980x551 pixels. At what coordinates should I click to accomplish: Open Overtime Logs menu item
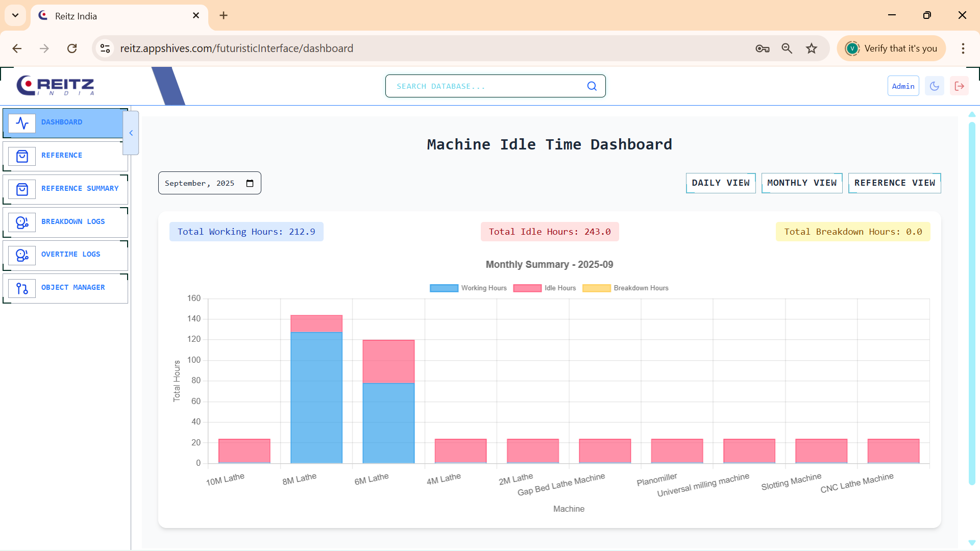70,255
